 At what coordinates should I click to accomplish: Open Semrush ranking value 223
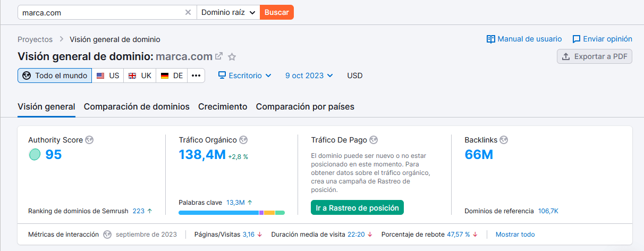139,211
